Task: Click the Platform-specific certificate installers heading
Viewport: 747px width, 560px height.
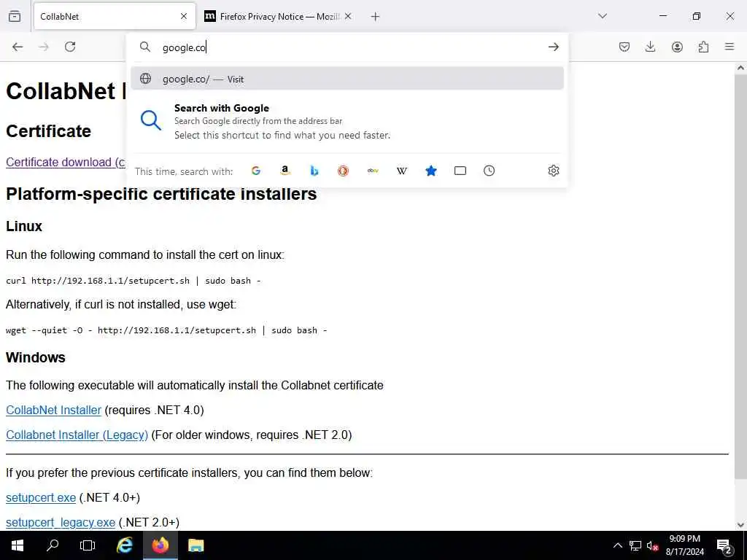Action: [x=161, y=194]
